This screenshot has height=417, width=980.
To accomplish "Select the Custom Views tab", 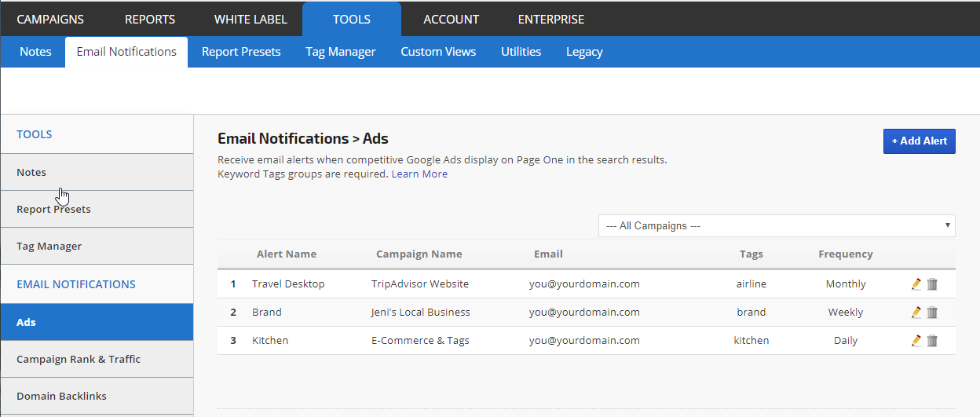I will (x=438, y=52).
